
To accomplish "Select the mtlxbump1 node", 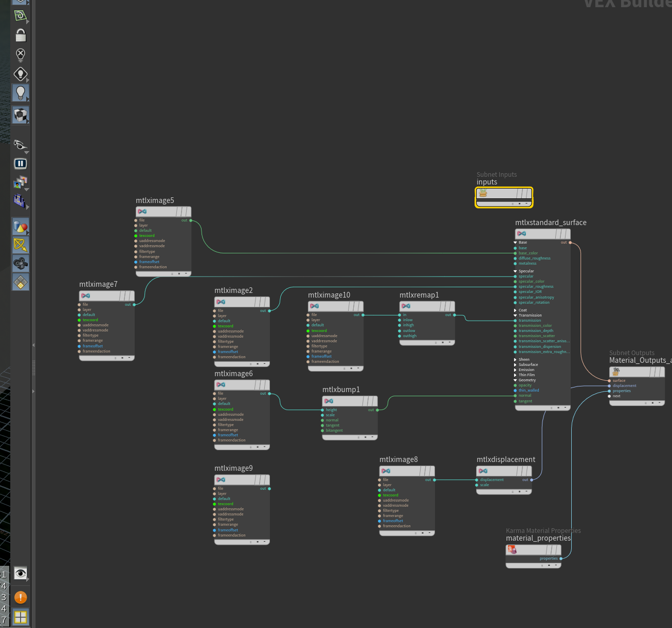I will [x=350, y=401].
